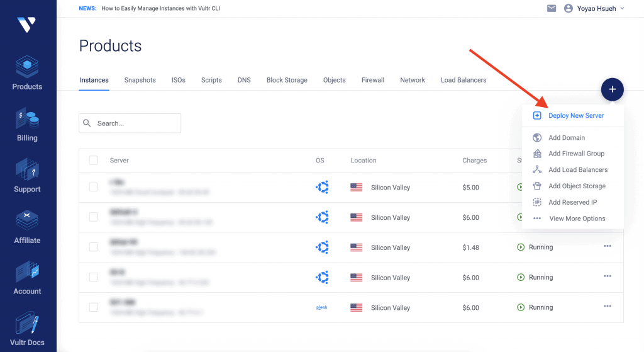Screen dimensions: 644x352
Task: Open the three-dot menu for $1.48 server
Action: coord(607,246)
